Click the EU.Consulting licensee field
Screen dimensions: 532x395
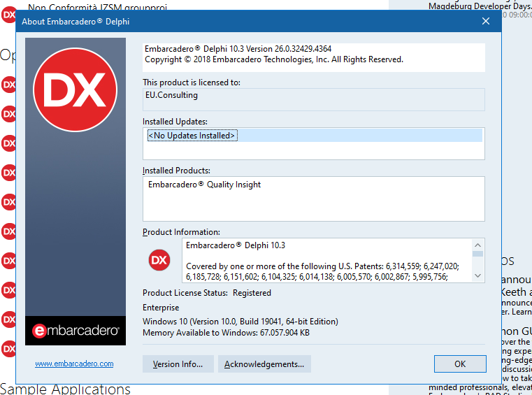pyautogui.click(x=313, y=99)
